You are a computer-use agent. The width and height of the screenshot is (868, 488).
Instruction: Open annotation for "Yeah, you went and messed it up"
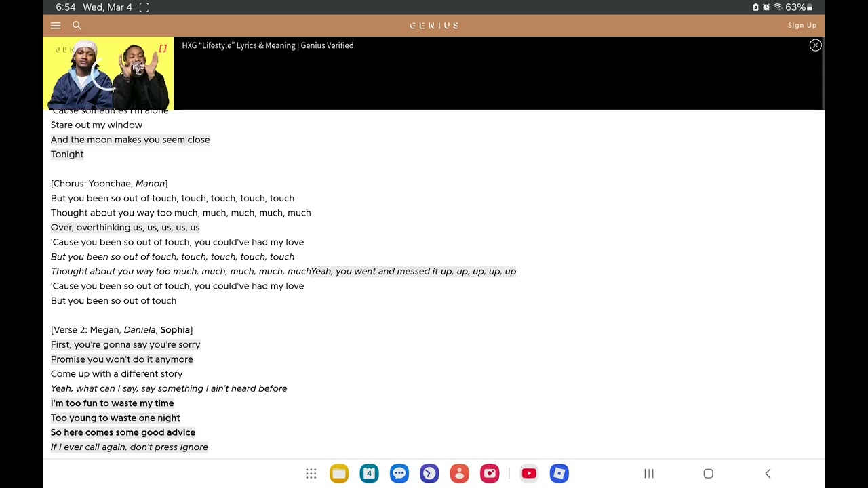tap(414, 272)
